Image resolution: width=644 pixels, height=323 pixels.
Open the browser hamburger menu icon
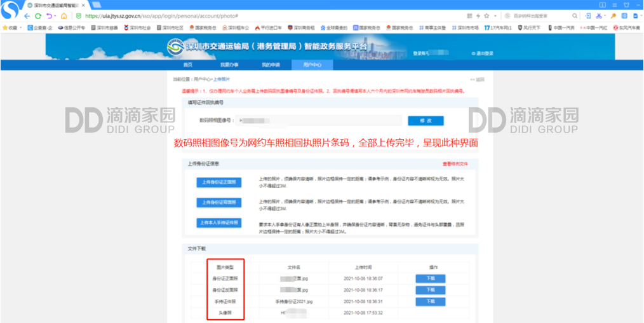coord(615,5)
